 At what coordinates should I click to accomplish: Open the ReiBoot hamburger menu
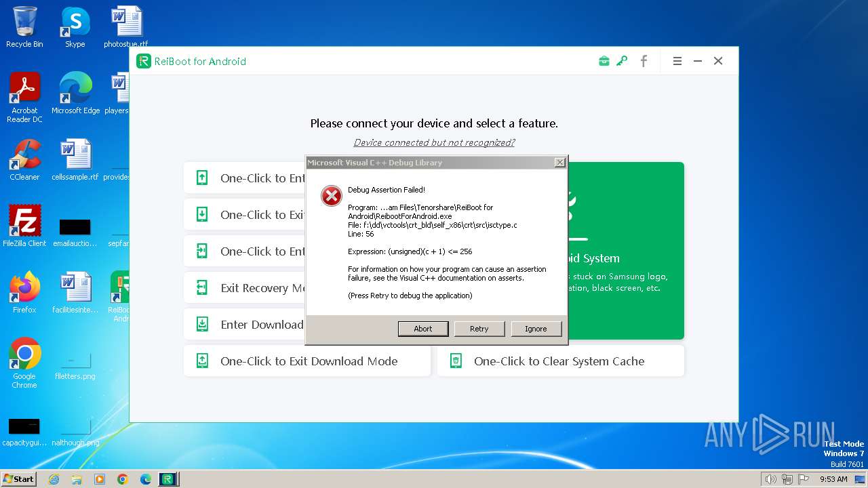coord(677,61)
